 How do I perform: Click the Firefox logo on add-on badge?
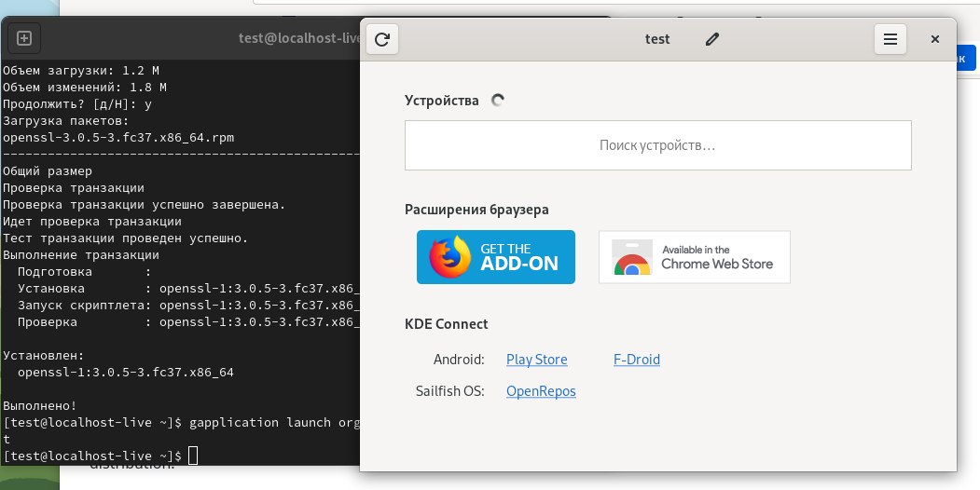[x=449, y=256]
